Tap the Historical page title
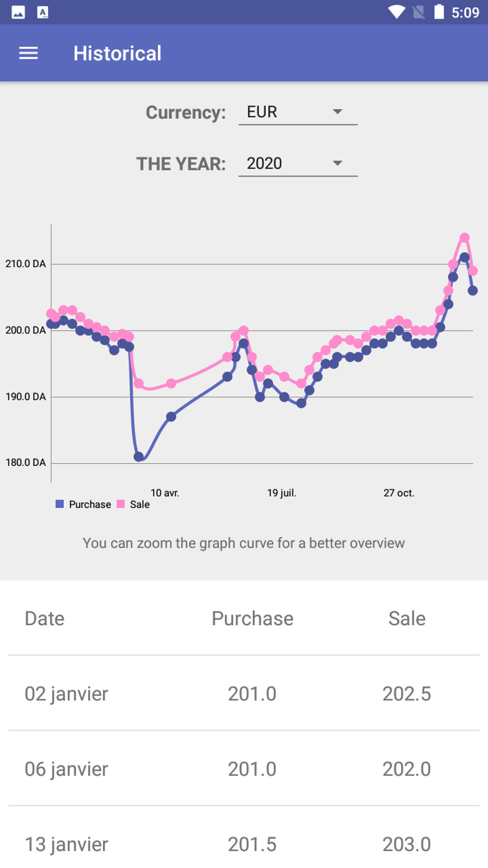 [117, 53]
